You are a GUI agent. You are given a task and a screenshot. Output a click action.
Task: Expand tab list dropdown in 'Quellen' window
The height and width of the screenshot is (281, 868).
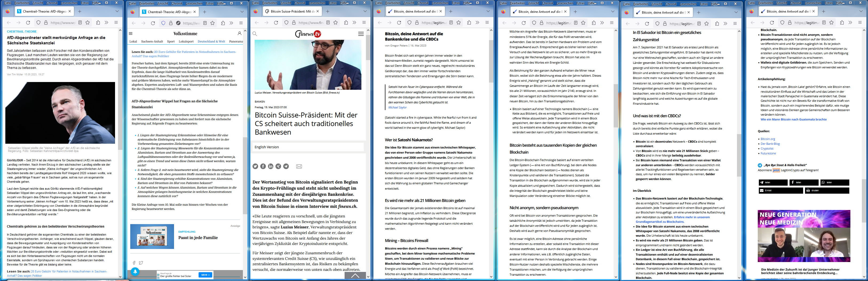(861, 11)
